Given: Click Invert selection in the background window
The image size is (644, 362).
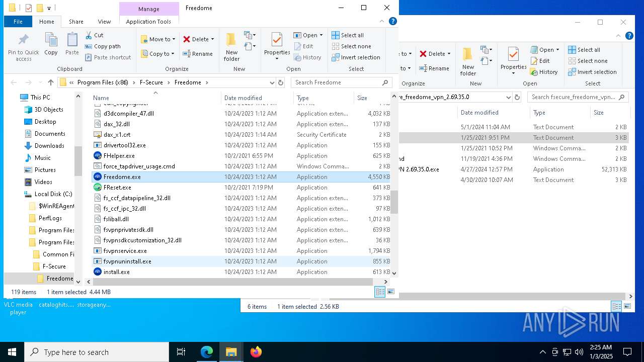Looking at the screenshot, I should tap(592, 72).
